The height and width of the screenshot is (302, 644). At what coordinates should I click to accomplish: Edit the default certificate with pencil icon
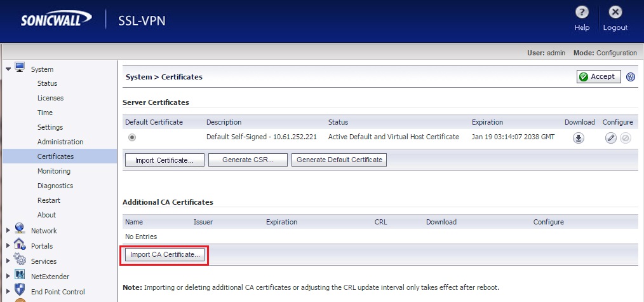[611, 138]
